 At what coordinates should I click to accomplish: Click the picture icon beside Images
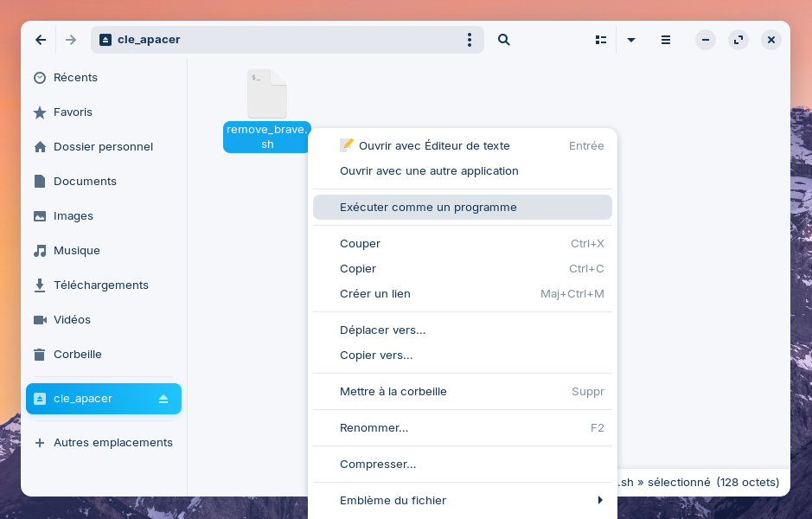point(40,216)
